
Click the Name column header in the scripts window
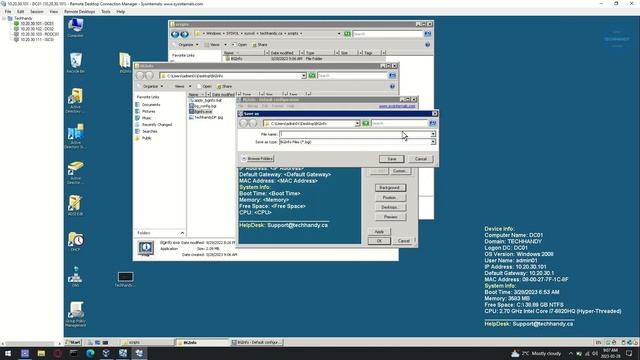click(244, 53)
